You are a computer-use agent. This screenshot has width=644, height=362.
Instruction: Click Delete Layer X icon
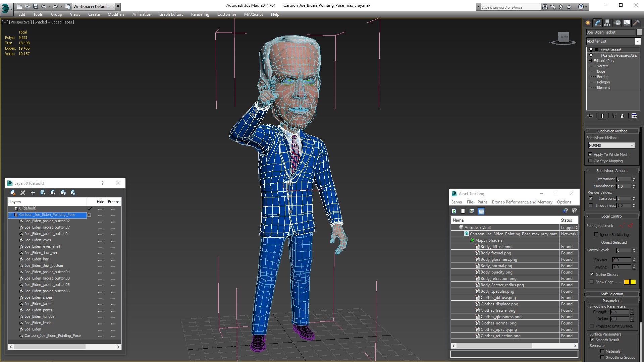tap(23, 193)
